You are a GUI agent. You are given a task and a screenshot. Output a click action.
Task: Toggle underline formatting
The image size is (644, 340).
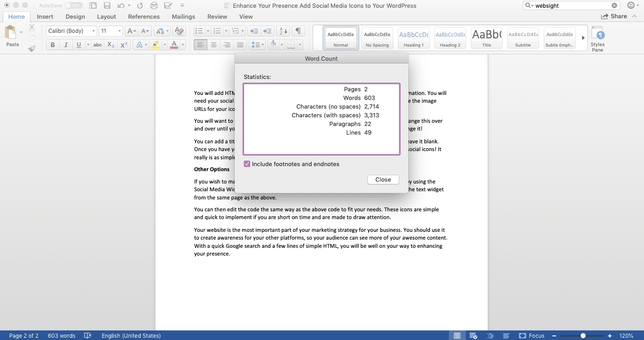[79, 45]
